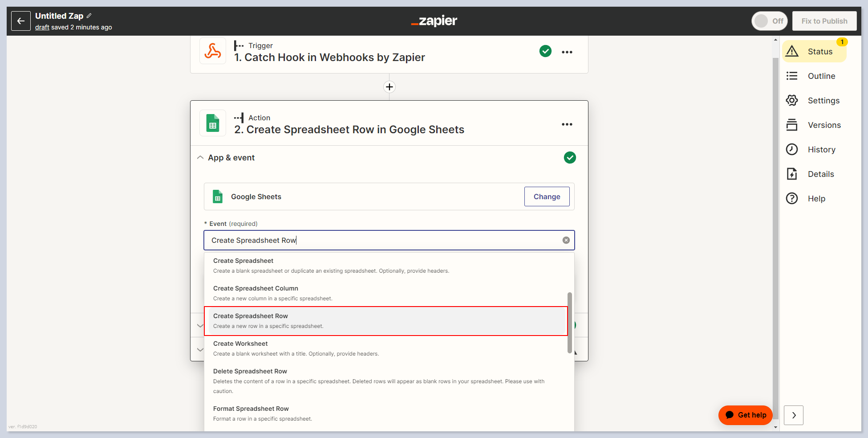Screen dimensions: 868x438
Task: Toggle the Zap Off switch on
Action: coord(769,21)
